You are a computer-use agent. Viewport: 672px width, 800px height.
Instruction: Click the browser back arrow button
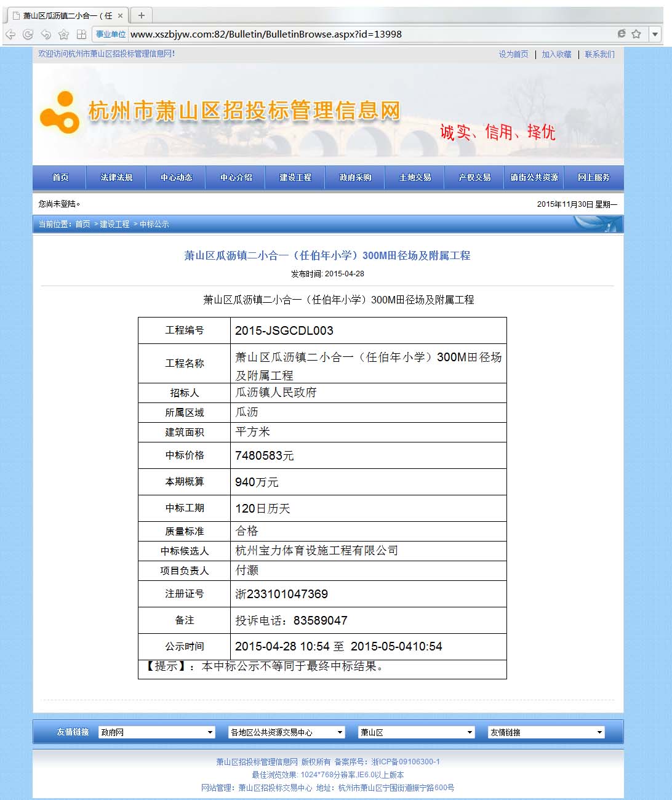tap(10, 34)
